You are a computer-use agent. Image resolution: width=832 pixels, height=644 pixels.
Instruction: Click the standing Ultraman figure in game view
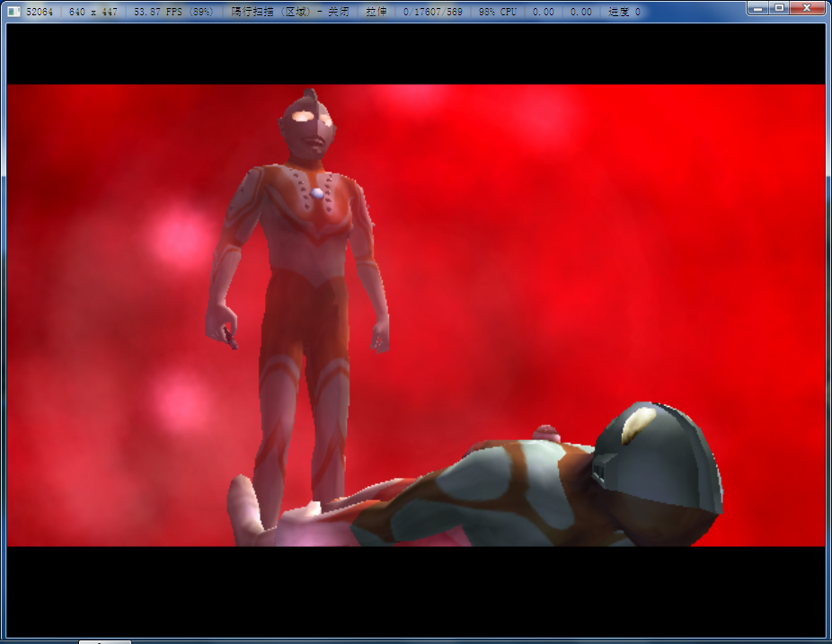coord(297,308)
